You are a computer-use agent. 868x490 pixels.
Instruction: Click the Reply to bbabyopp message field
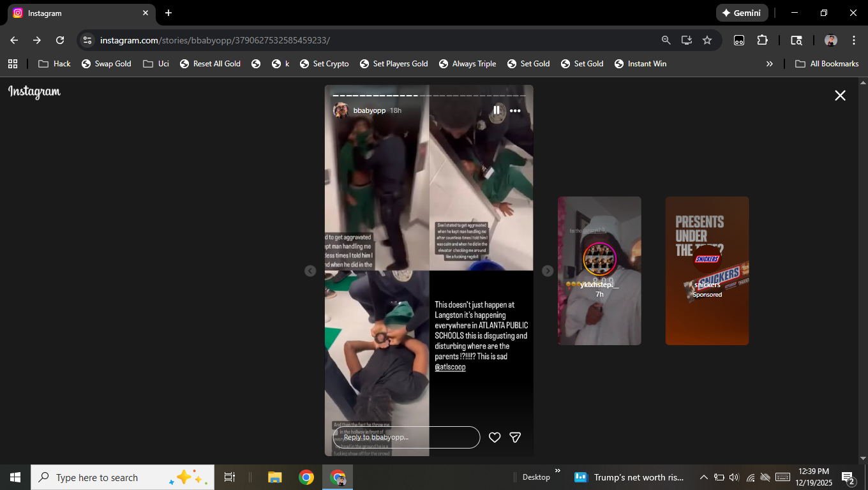pyautogui.click(x=406, y=437)
